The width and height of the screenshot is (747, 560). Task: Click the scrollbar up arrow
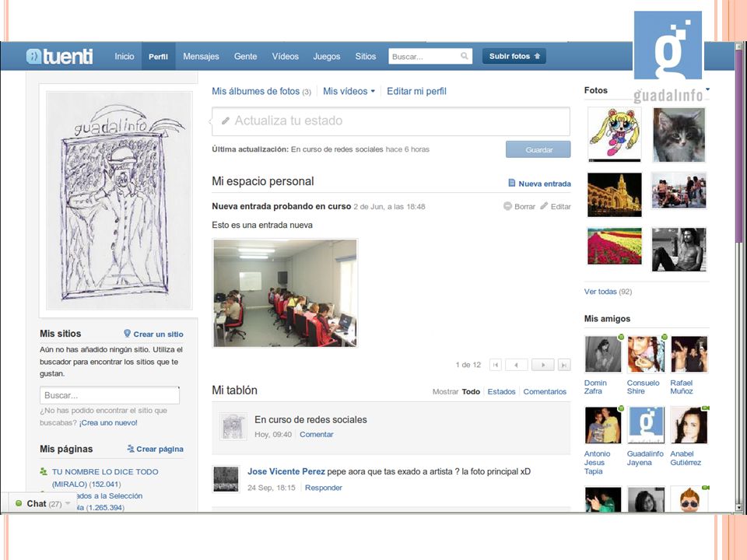(x=739, y=47)
